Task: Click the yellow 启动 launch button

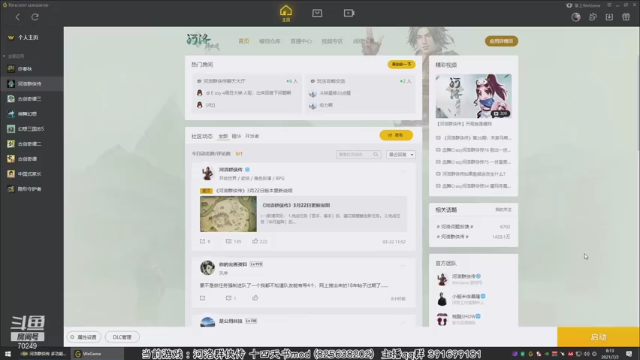Action: tap(598, 337)
